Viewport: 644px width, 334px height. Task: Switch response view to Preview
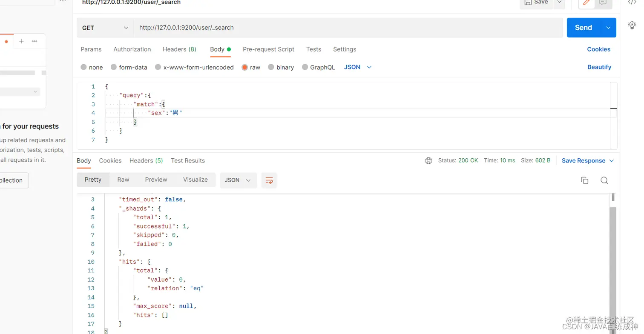156,180
